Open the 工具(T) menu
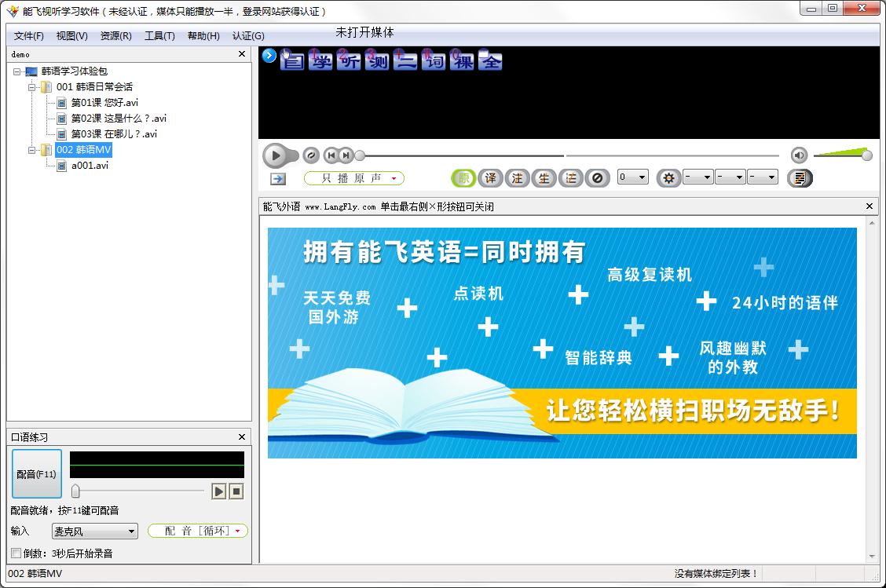Image resolution: width=886 pixels, height=588 pixels. (159, 36)
